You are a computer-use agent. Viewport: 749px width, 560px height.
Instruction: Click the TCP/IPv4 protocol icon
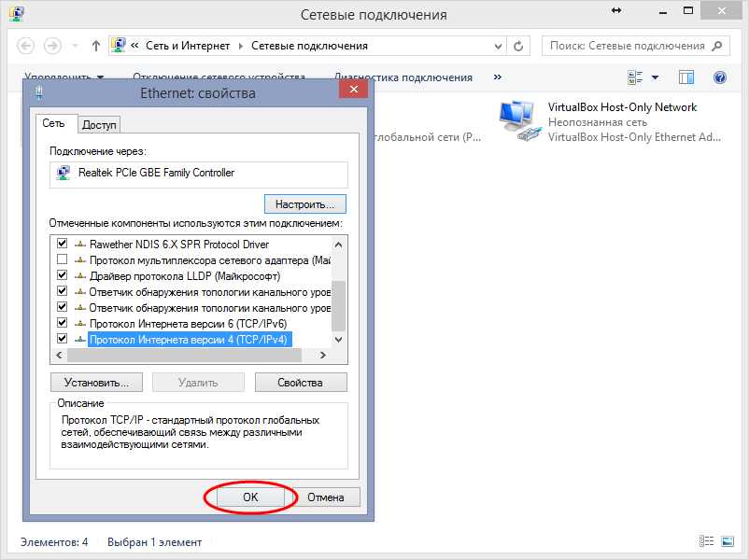coord(80,340)
